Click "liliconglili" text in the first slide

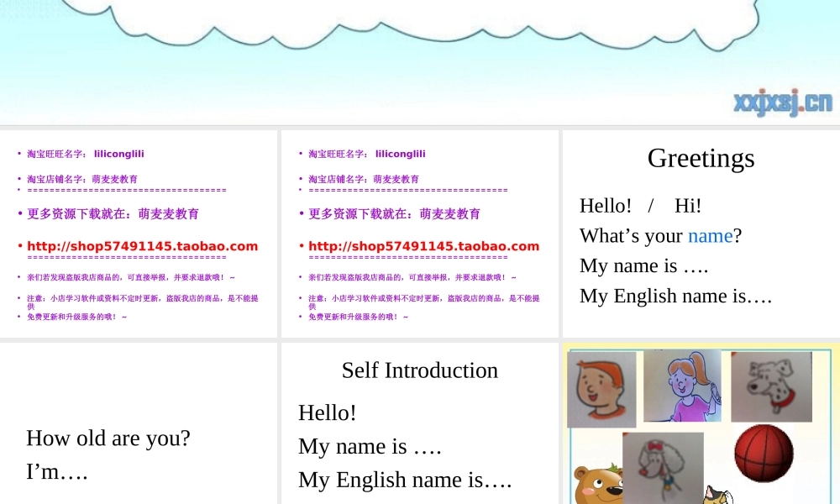(118, 154)
